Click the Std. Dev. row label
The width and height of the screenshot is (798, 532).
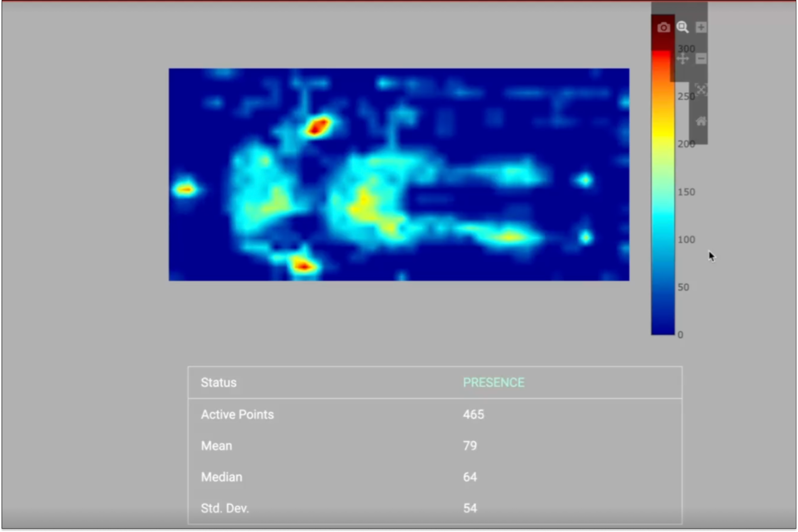(225, 508)
